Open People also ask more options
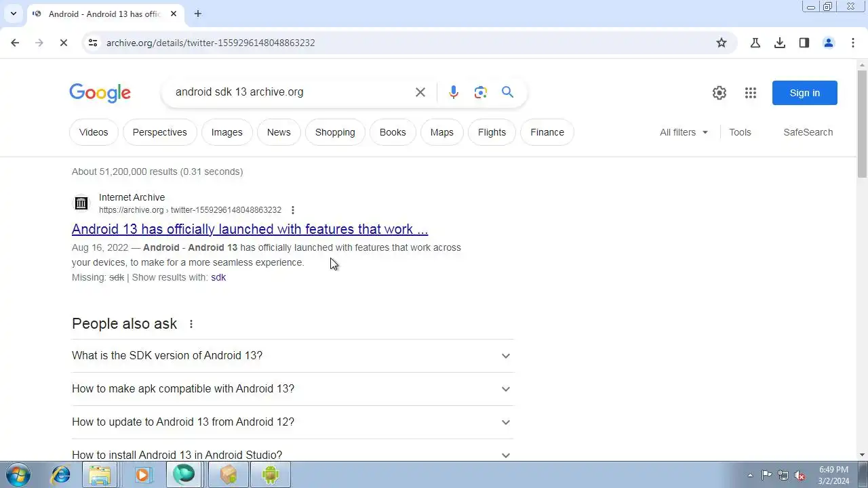 pyautogui.click(x=191, y=324)
